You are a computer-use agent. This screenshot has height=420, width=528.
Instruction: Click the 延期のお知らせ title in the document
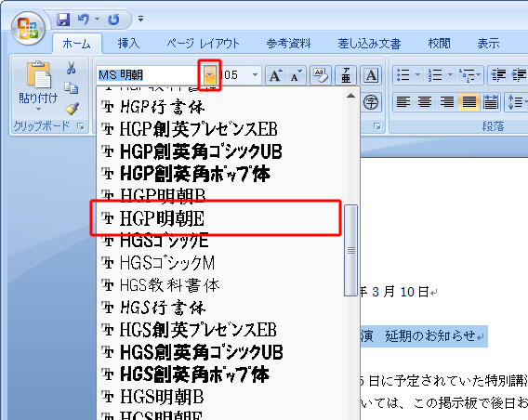point(430,335)
